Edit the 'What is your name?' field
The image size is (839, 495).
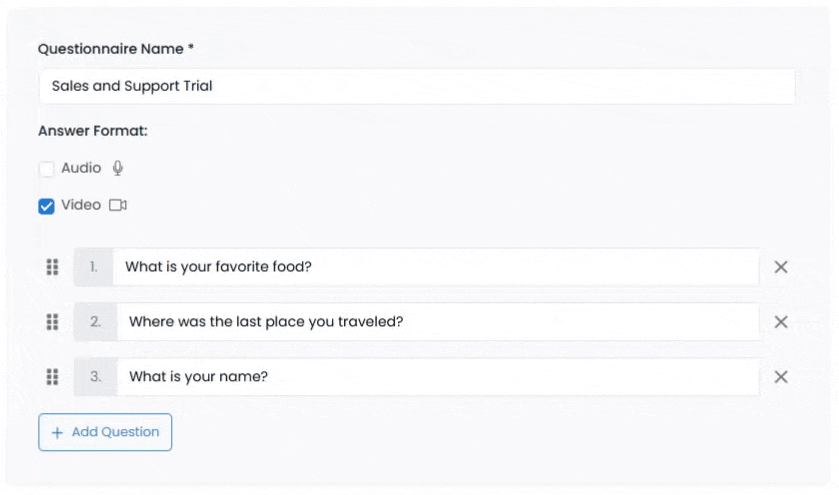click(x=438, y=377)
